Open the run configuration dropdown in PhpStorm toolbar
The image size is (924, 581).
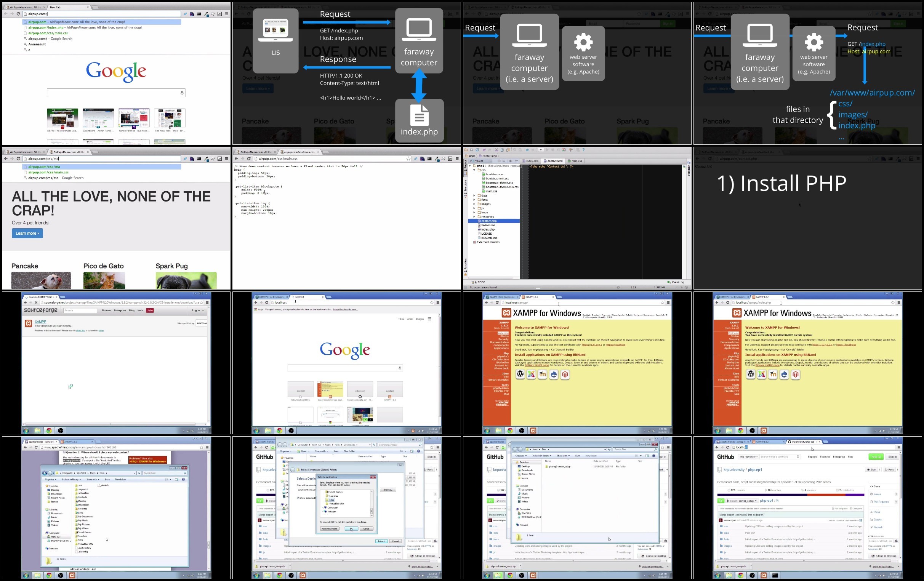(x=541, y=150)
